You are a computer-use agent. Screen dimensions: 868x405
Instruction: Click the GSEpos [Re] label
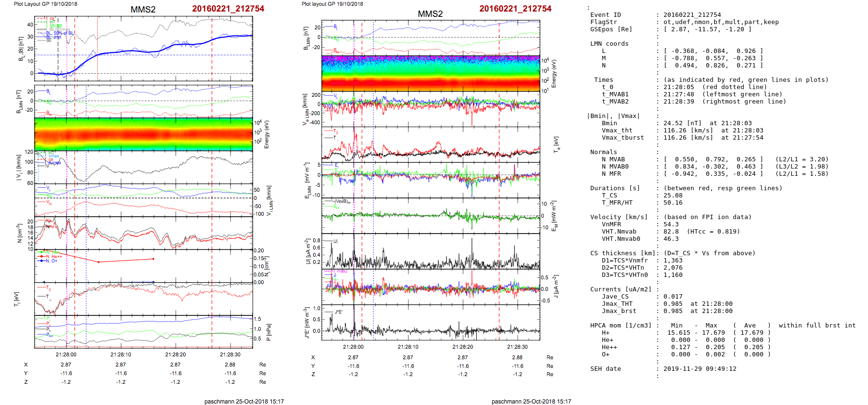[611, 29]
